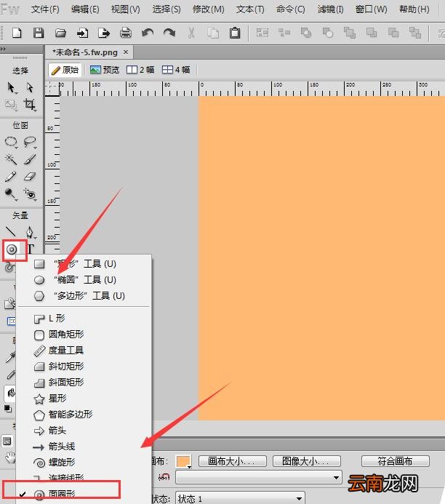The image size is (445, 504).
Task: Open the 文件(F) menu
Action: [45, 9]
